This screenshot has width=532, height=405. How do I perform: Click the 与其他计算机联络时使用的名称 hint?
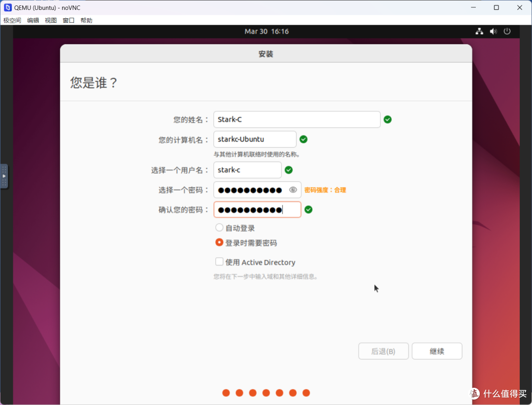coord(257,155)
